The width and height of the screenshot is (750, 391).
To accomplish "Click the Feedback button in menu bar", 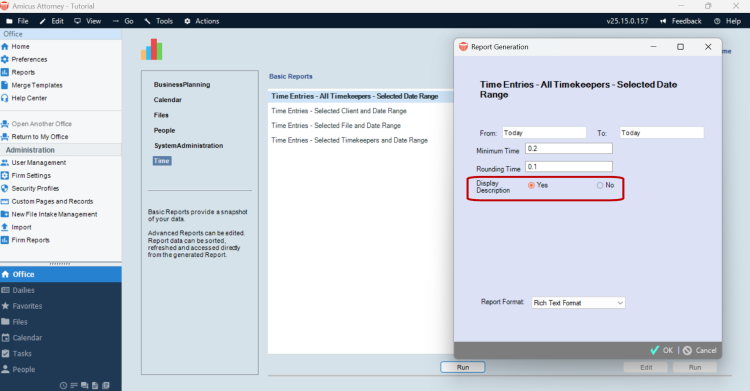I will click(681, 21).
